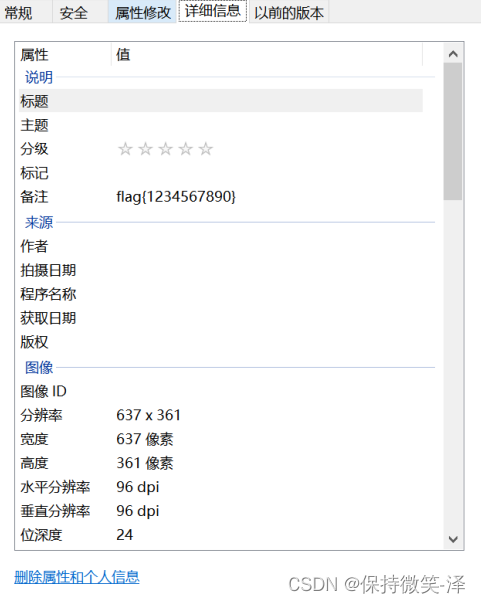Click the 删除属性和个人信息 link

click(77, 577)
